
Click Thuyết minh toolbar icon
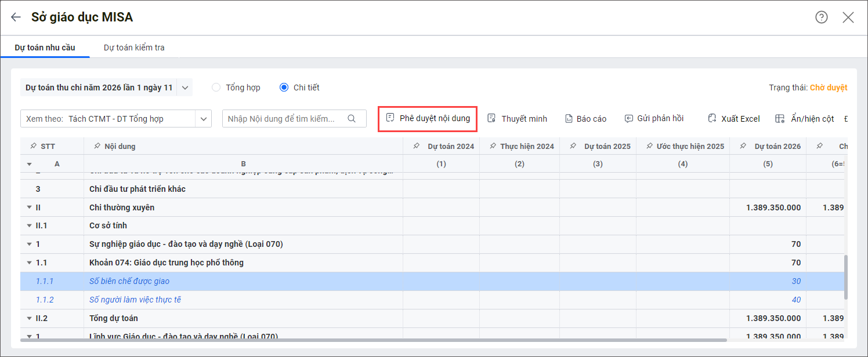(491, 118)
